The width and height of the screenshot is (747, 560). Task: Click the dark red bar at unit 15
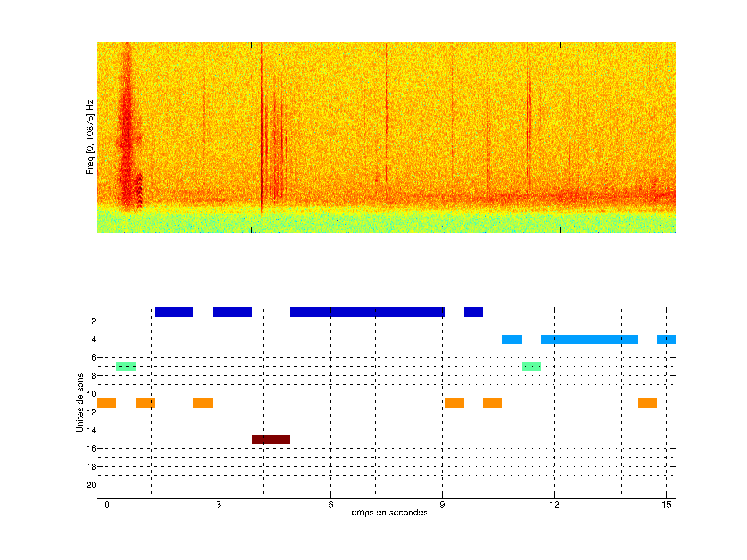[x=271, y=439]
